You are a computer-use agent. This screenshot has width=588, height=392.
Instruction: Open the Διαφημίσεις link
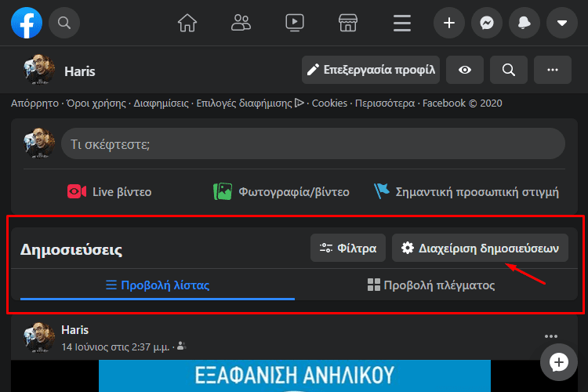161,103
